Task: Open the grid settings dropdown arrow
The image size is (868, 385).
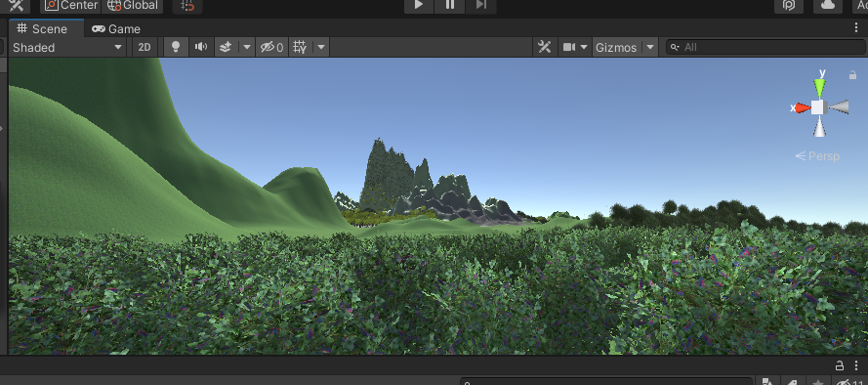Action: (321, 47)
